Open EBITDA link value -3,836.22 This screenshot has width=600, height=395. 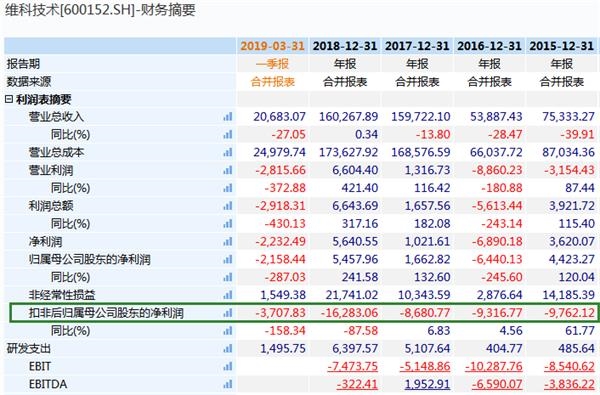pos(569,384)
